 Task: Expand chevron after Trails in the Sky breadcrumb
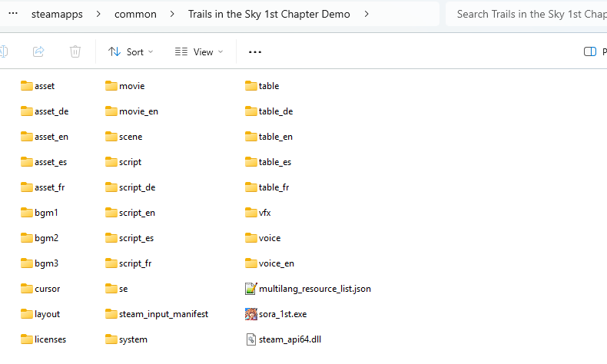pyautogui.click(x=367, y=14)
